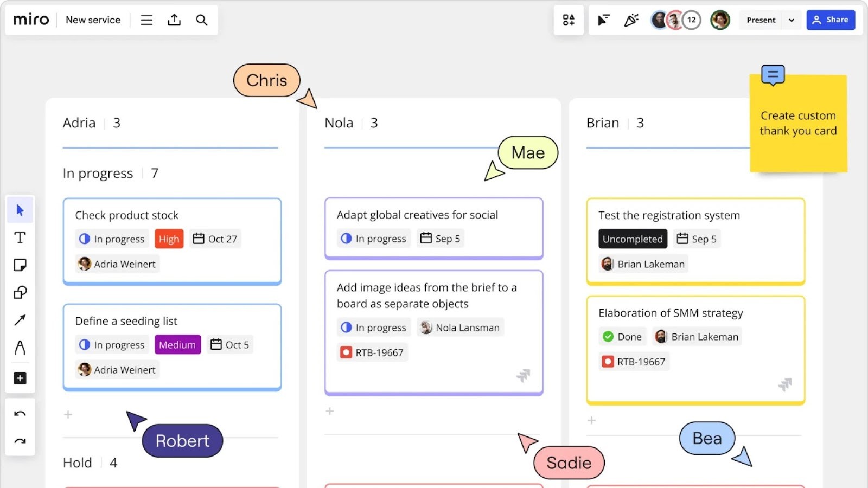Image resolution: width=868 pixels, height=488 pixels.
Task: Switch Test the registration system to completed status
Action: (x=632, y=239)
